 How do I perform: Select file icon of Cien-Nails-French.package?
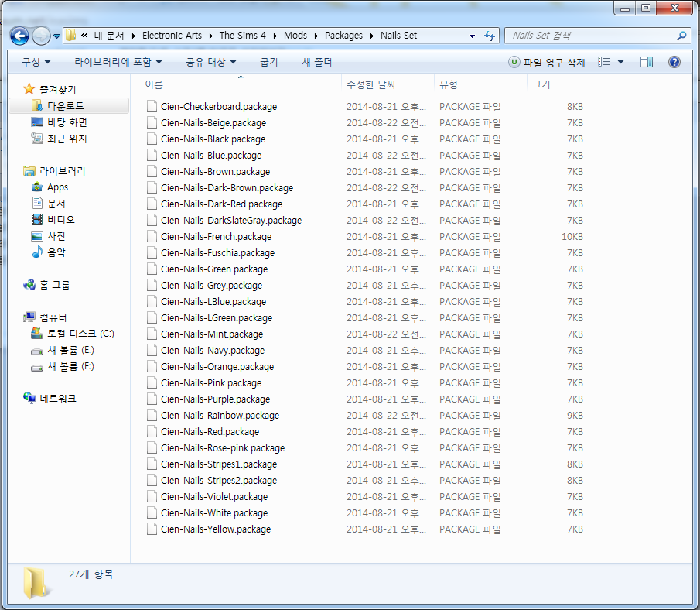pos(152,236)
